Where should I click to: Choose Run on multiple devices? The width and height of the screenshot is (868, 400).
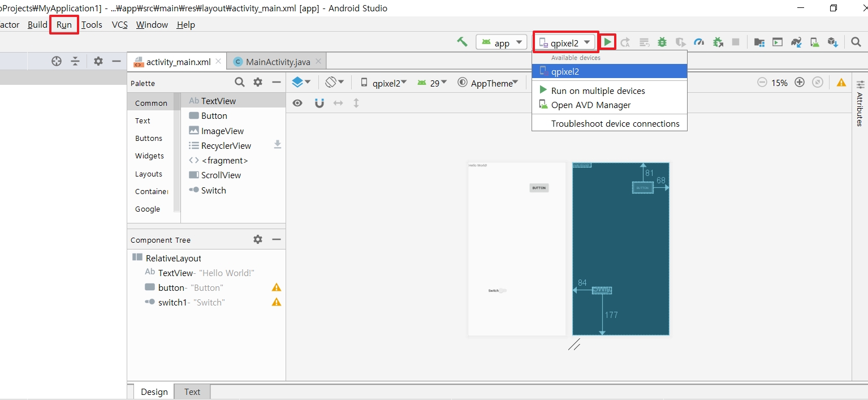point(610,91)
